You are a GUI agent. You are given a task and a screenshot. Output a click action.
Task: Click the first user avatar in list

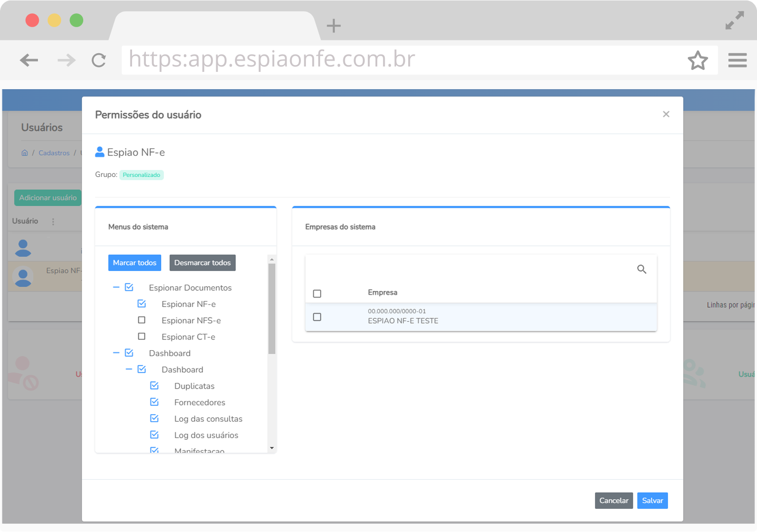pyautogui.click(x=23, y=248)
